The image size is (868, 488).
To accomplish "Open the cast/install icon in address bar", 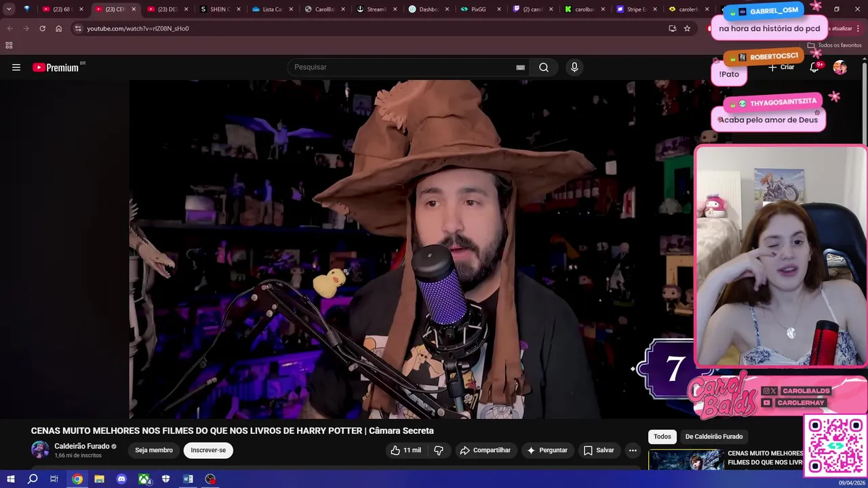I will 672,28.
